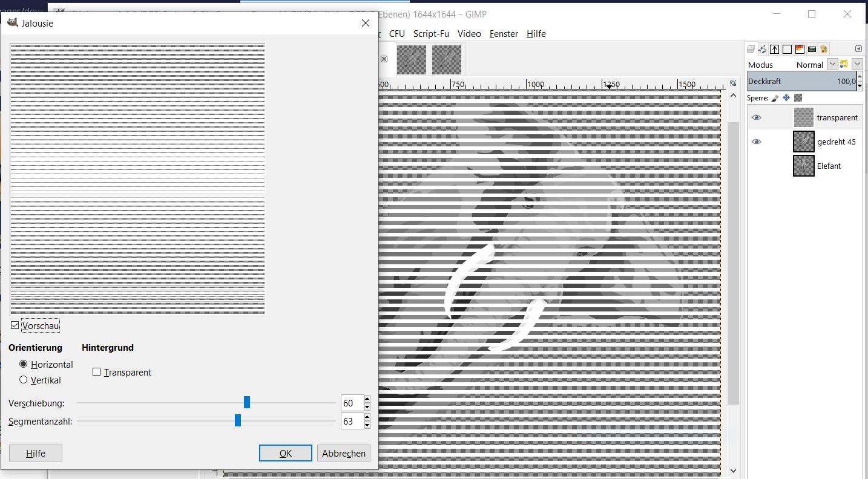This screenshot has width=868, height=479.
Task: Open the Paths tab in the dock
Action: click(x=763, y=49)
